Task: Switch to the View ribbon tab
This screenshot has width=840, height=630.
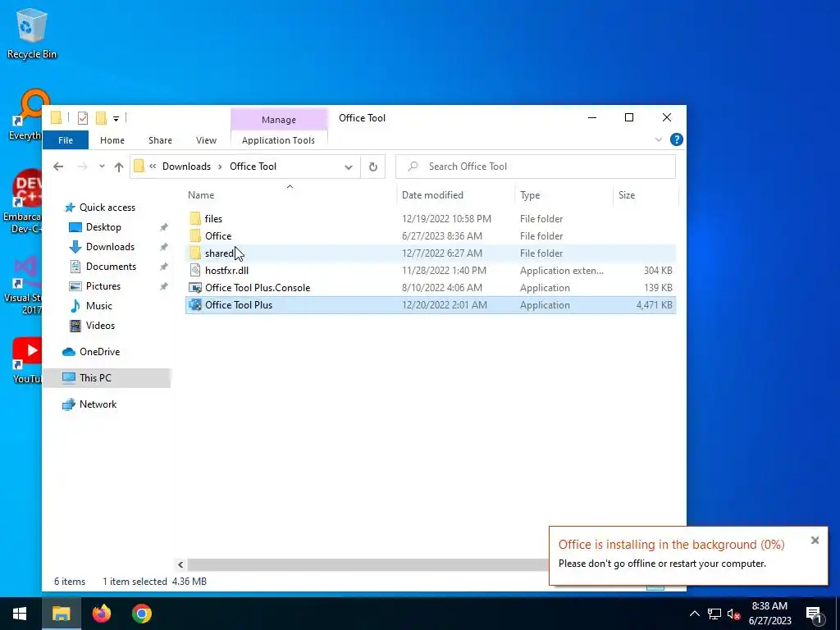Action: [206, 140]
